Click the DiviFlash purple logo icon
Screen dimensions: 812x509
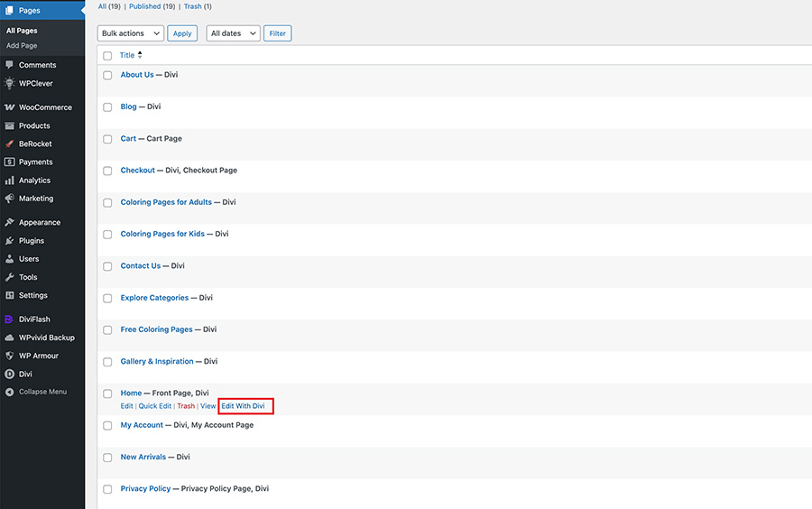coord(9,319)
